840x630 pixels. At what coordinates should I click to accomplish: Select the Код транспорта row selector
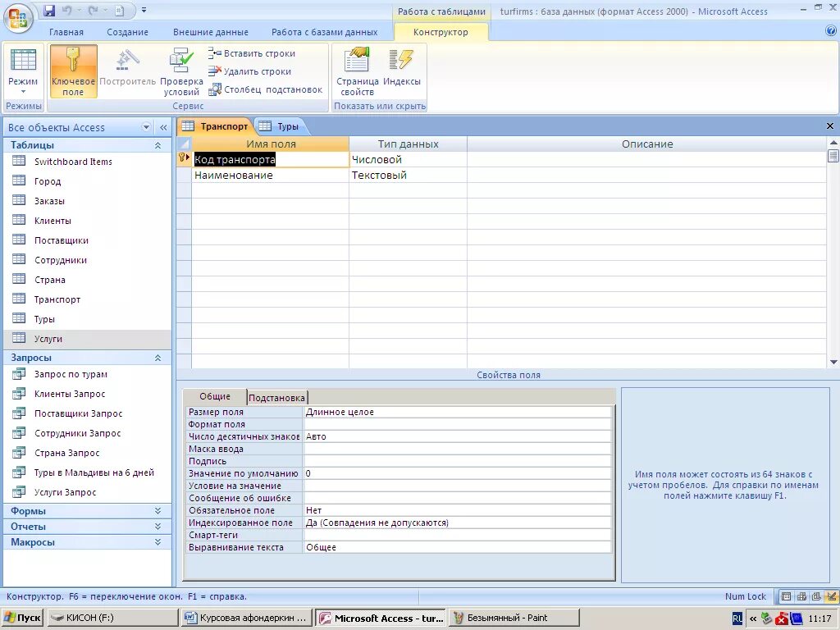(x=184, y=159)
